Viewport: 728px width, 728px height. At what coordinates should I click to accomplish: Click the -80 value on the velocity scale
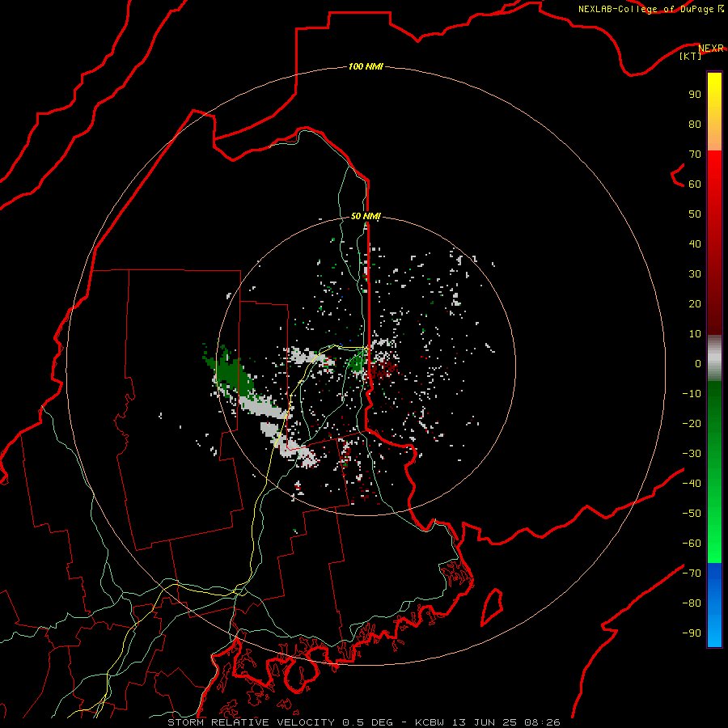pos(692,603)
